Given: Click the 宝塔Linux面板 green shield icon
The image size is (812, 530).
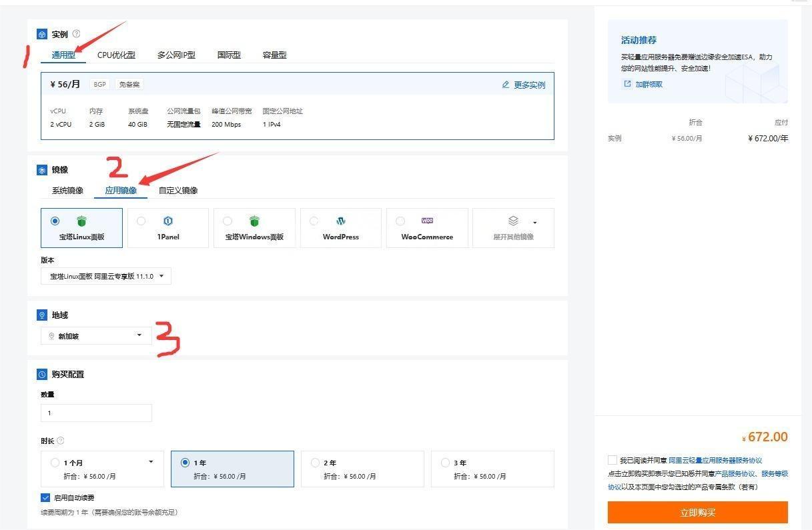Looking at the screenshot, I should pyautogui.click(x=81, y=221).
